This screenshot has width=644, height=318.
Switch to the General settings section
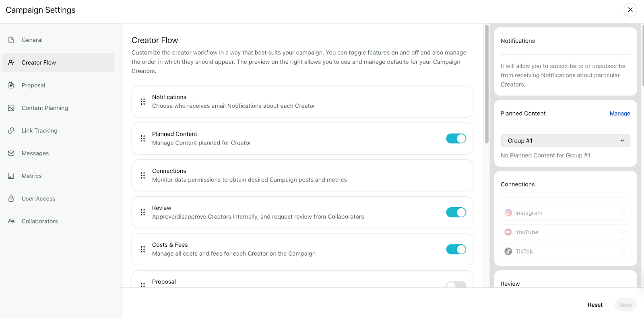pyautogui.click(x=32, y=39)
